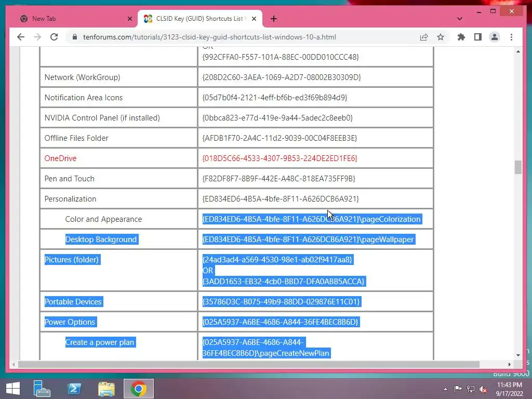Image resolution: width=532 pixels, height=399 pixels.
Task: Open the Extensions puzzle icon
Action: (461, 37)
